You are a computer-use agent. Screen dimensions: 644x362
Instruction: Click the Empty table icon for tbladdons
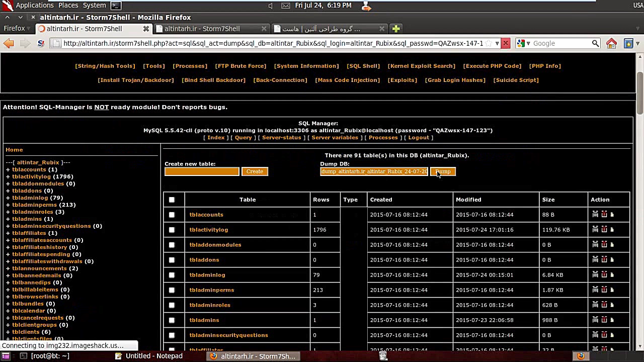595,259
